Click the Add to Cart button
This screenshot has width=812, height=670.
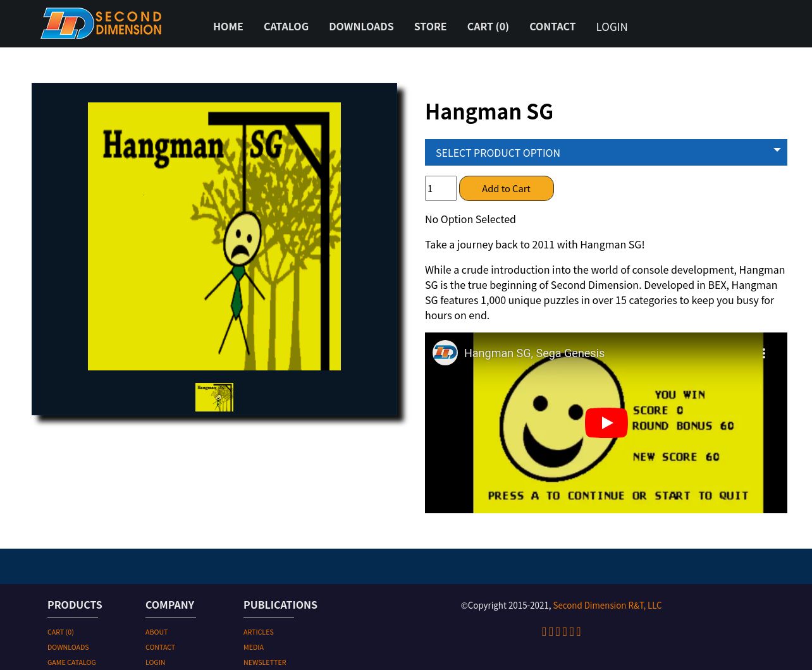[x=507, y=188]
